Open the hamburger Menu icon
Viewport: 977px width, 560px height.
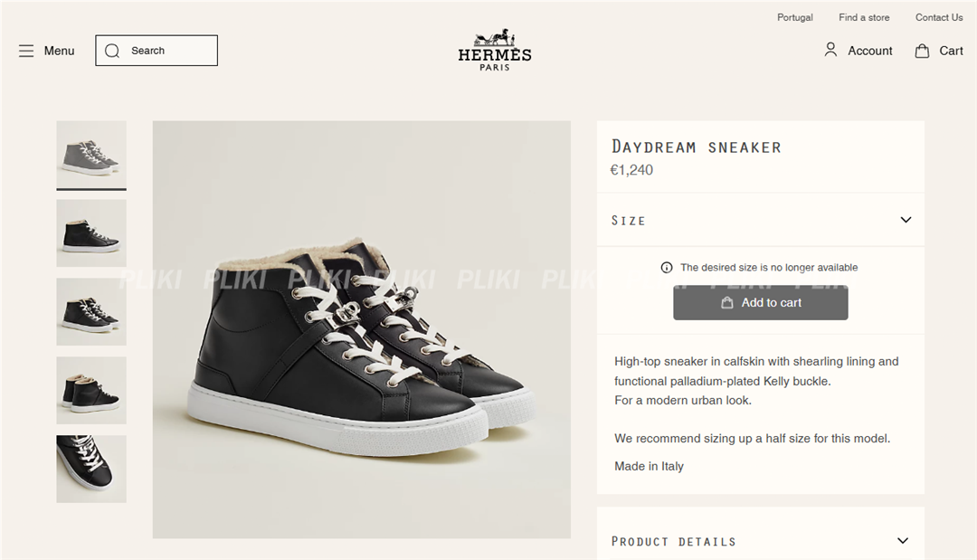[x=26, y=51]
